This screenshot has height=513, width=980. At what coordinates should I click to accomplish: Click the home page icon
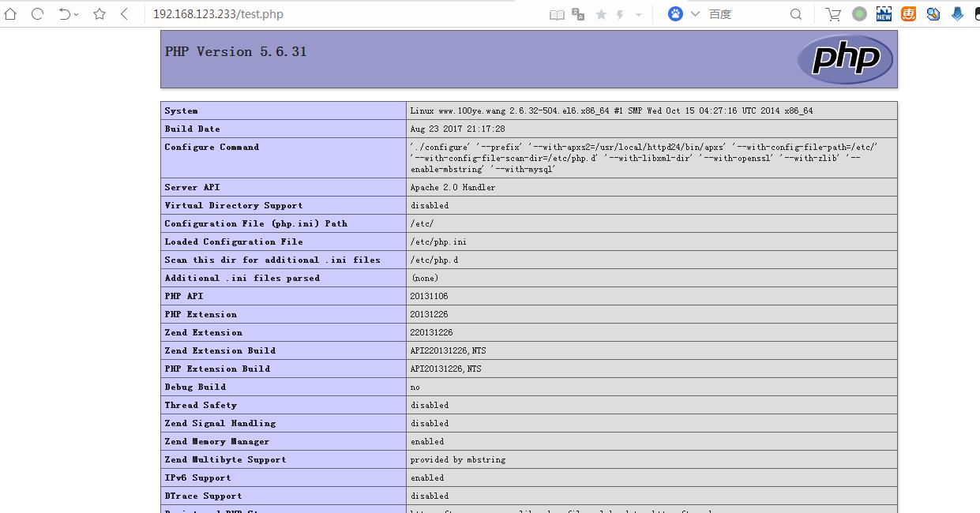pos(10,14)
